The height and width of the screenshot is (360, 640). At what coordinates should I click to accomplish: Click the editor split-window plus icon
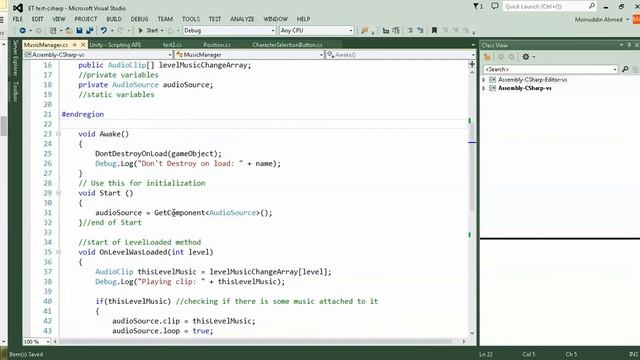(472, 64)
